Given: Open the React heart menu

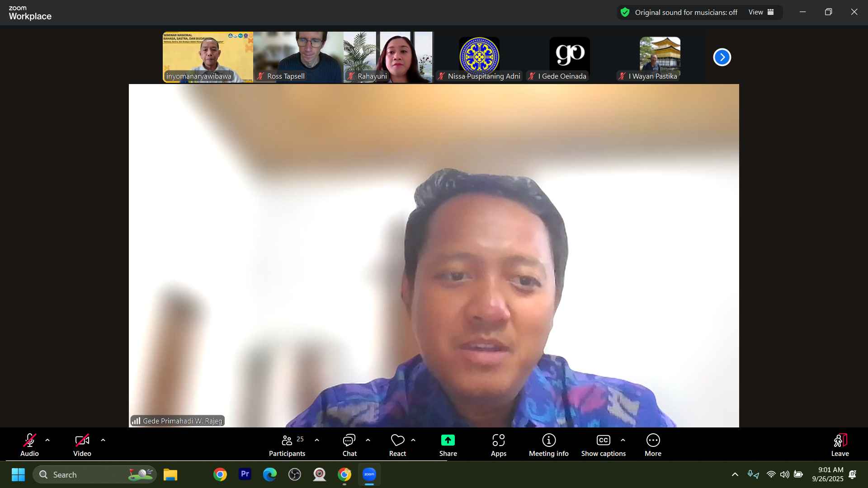Looking at the screenshot, I should point(397,445).
